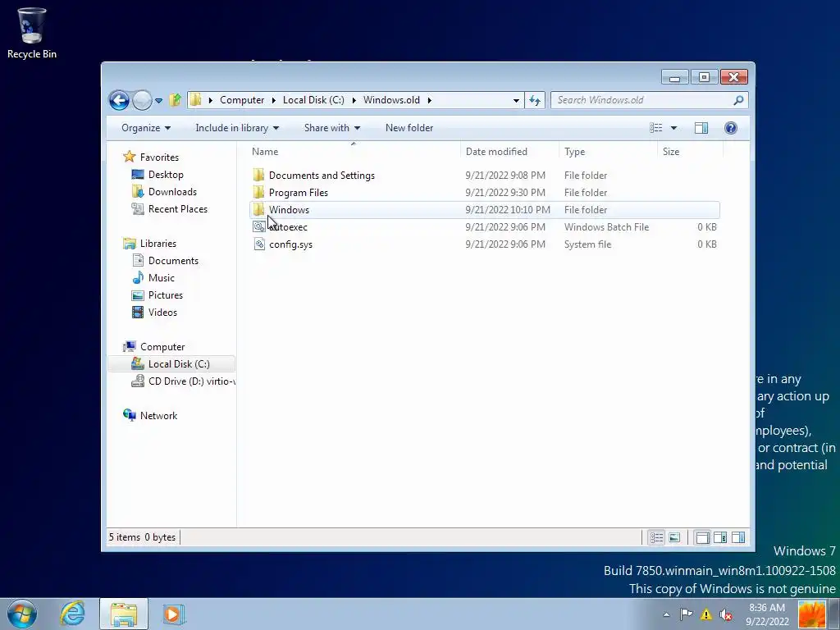This screenshot has height=630, width=840.
Task: Switch to details view in status bar
Action: tap(656, 537)
